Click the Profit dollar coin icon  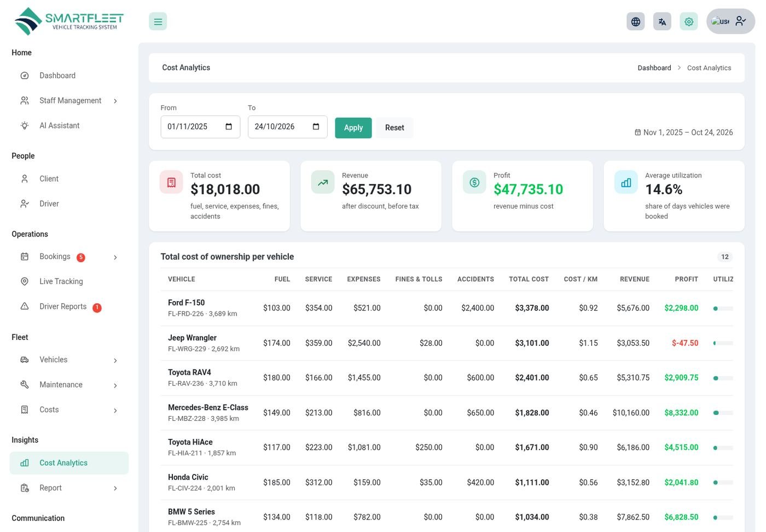point(474,182)
